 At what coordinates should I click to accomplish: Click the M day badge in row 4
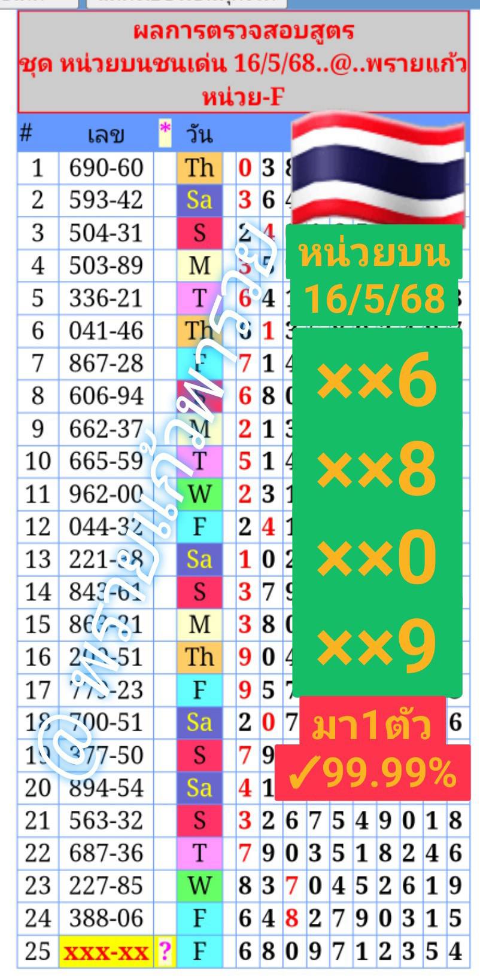199,265
